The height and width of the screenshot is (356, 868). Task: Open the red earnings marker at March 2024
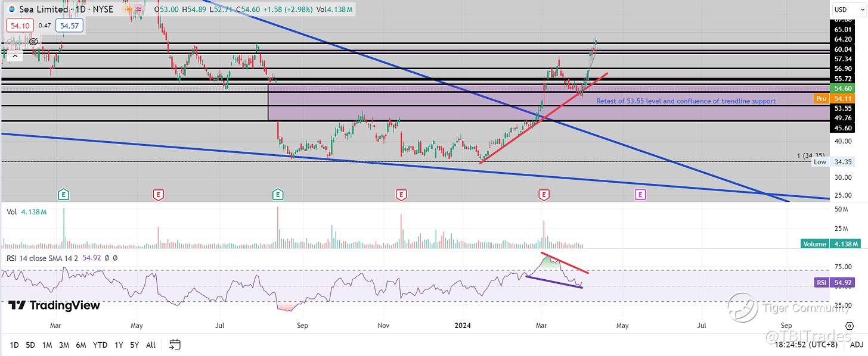click(x=544, y=194)
